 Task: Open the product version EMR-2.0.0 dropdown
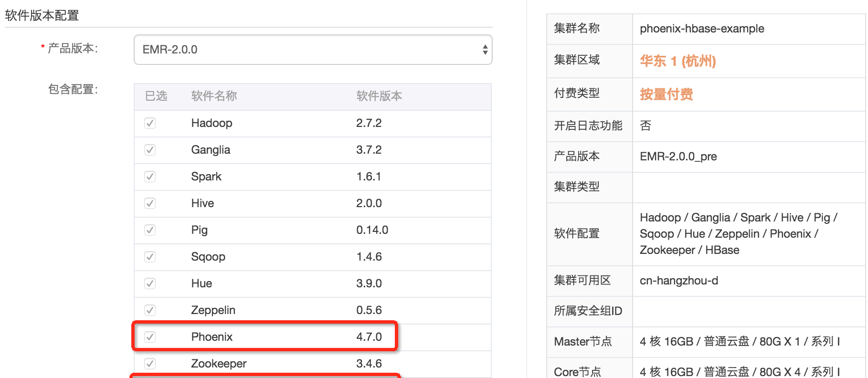point(313,50)
